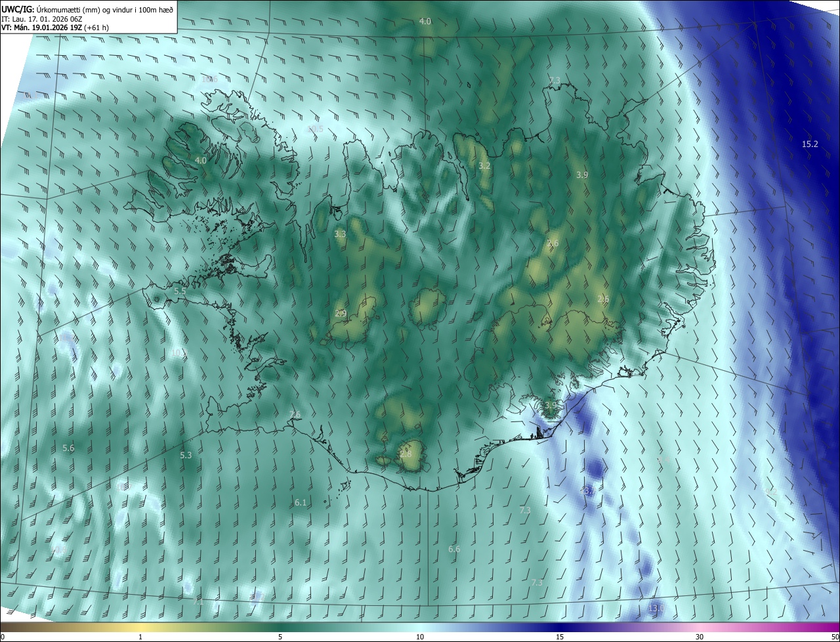Click the 13.0 precipitation value label
Screen dimensions: 840x642
pyautogui.click(x=656, y=609)
